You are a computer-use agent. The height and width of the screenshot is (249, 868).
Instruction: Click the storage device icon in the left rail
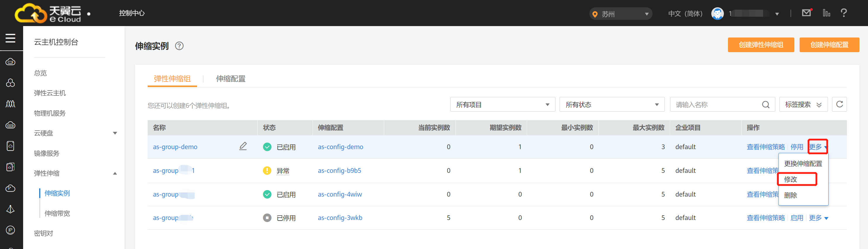coord(11,146)
